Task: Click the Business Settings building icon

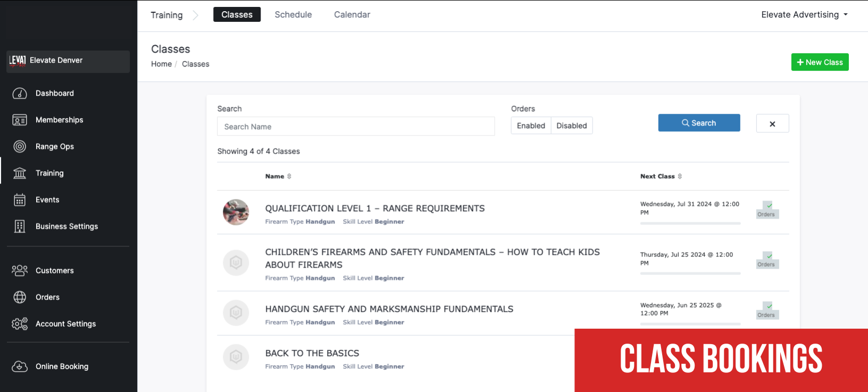Action: [x=20, y=227]
